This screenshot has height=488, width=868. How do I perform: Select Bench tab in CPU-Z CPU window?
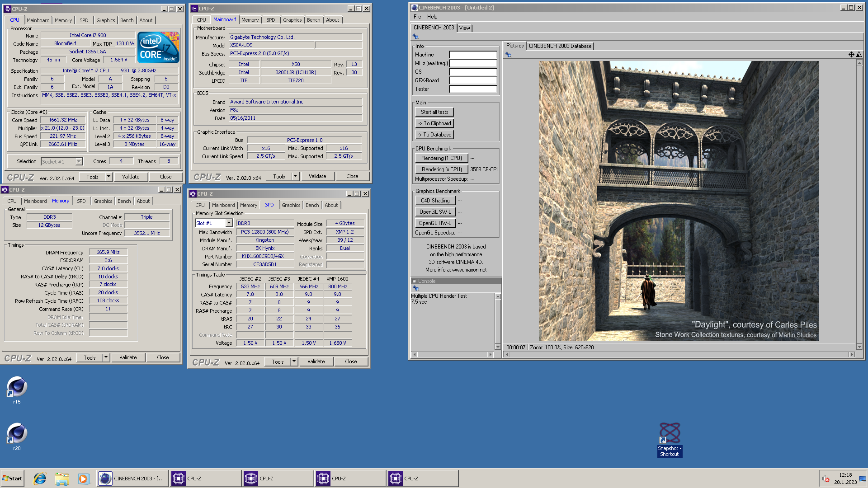point(127,20)
